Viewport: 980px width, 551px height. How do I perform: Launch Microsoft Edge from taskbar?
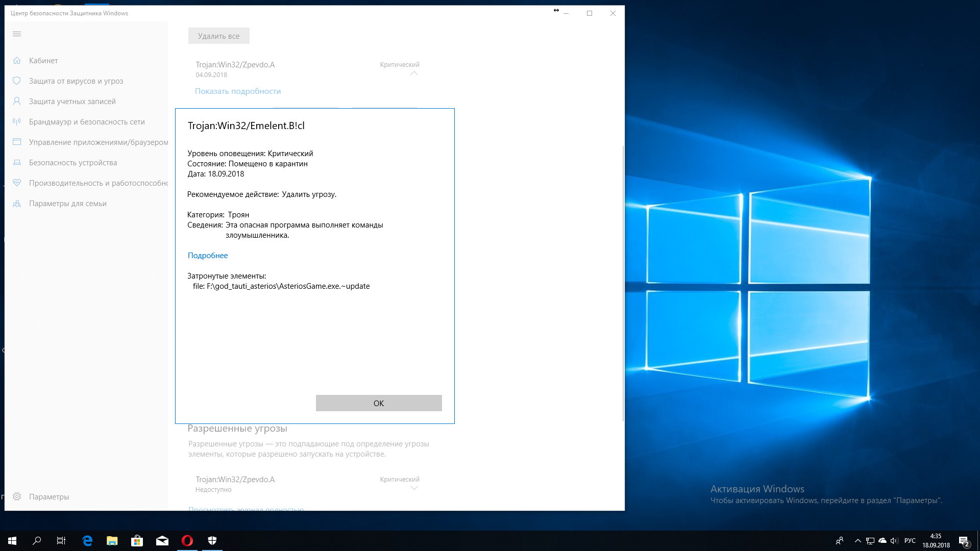pos(87,541)
